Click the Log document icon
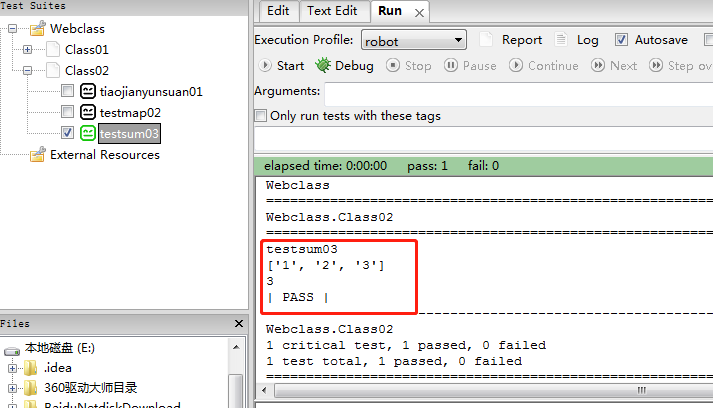This screenshot has width=713, height=408. [561, 40]
